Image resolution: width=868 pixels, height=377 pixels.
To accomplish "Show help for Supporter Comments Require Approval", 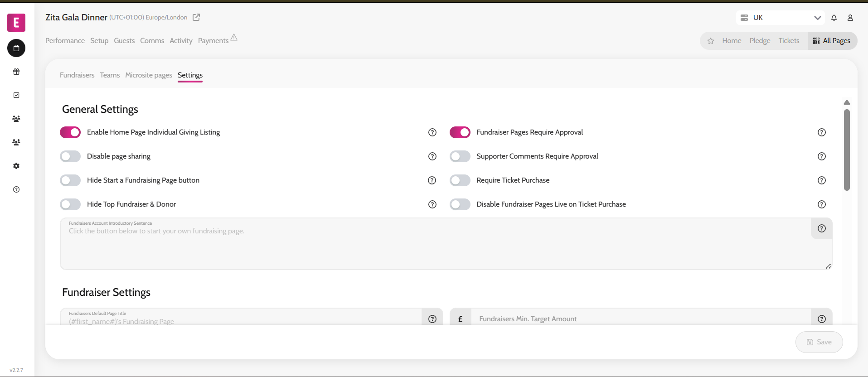I will tap(822, 156).
